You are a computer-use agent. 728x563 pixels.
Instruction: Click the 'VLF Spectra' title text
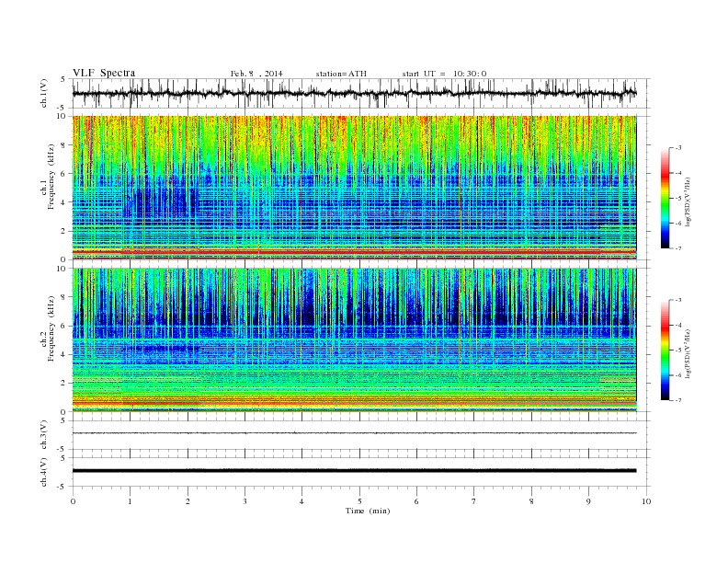coord(104,73)
